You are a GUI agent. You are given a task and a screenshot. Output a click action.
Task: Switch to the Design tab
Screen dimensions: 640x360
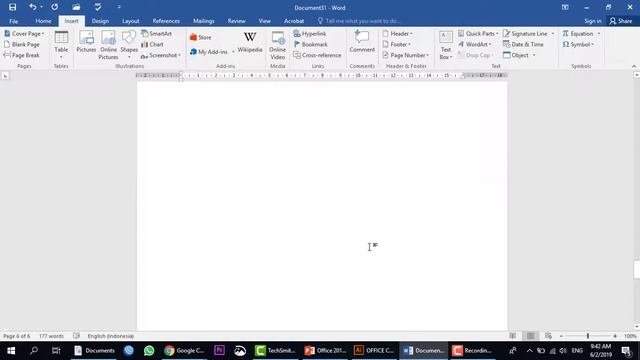(100, 21)
